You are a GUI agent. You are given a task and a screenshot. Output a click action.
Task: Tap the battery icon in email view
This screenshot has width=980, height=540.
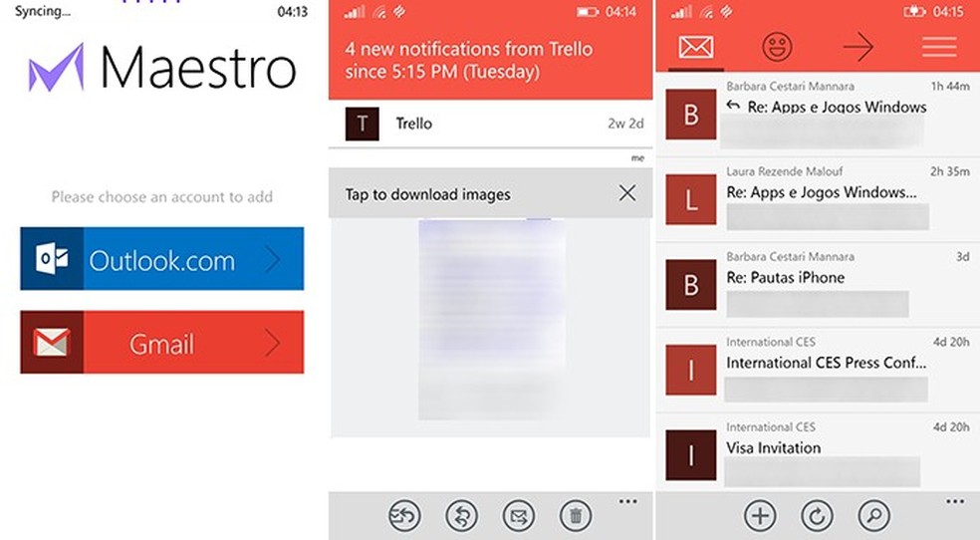588,11
